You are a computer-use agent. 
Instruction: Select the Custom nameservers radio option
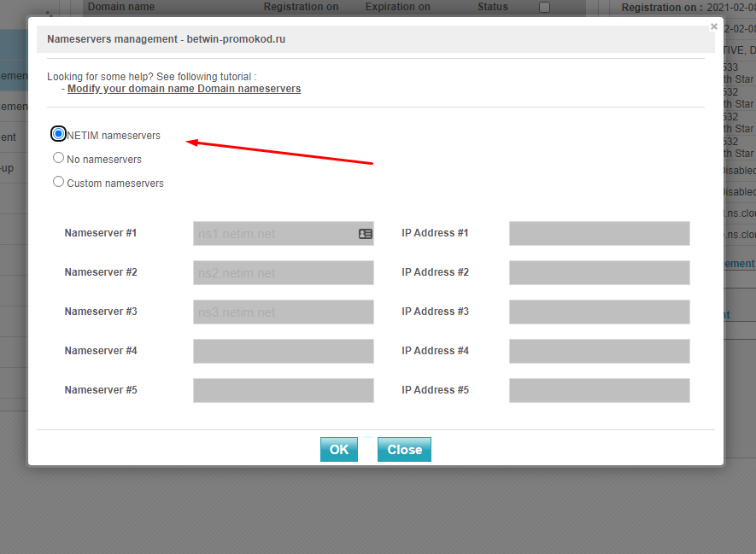point(58,182)
